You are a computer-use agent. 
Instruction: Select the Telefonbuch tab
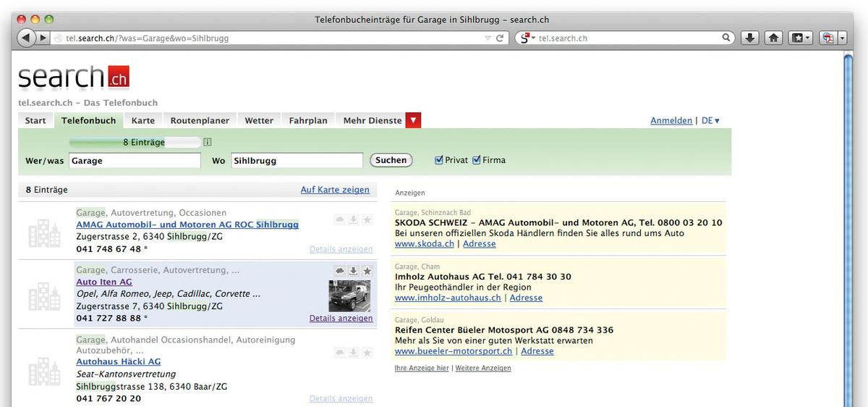coord(88,121)
